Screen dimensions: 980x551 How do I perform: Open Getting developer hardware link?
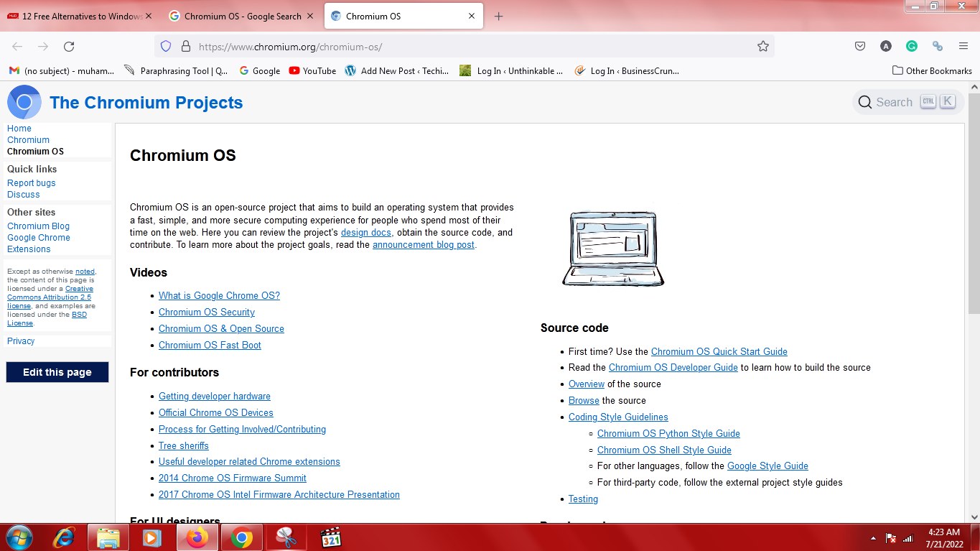pyautogui.click(x=215, y=397)
